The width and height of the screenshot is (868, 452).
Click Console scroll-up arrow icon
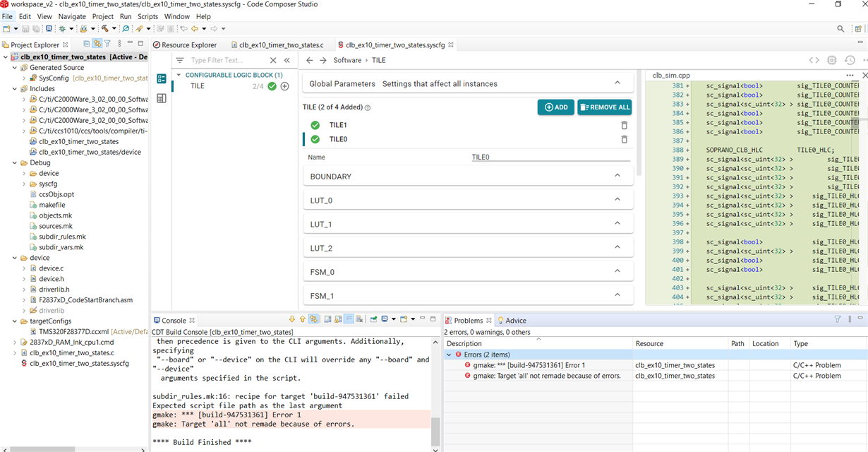coord(303,320)
